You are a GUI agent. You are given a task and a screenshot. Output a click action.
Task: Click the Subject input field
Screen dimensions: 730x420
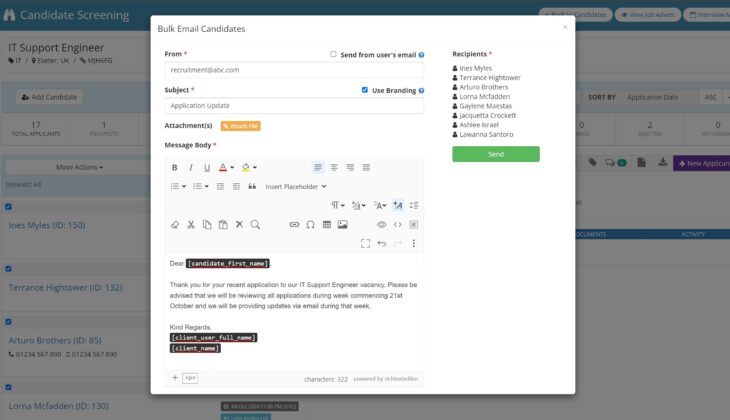click(294, 105)
